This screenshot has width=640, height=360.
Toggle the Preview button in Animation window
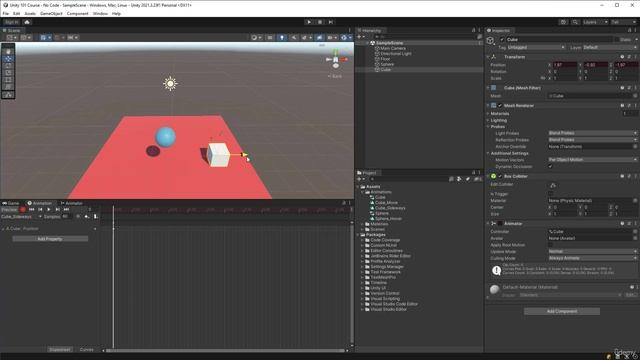coord(9,209)
